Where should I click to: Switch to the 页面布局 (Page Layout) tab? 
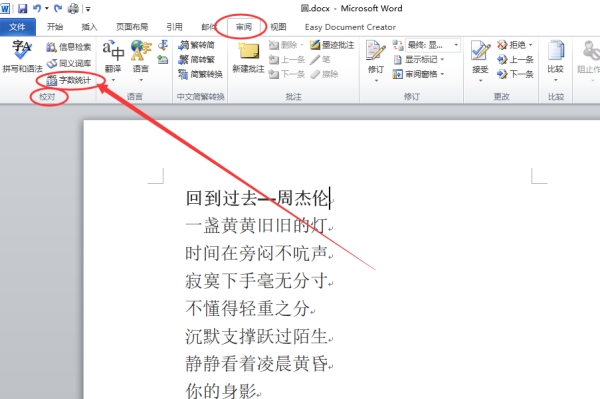132,27
